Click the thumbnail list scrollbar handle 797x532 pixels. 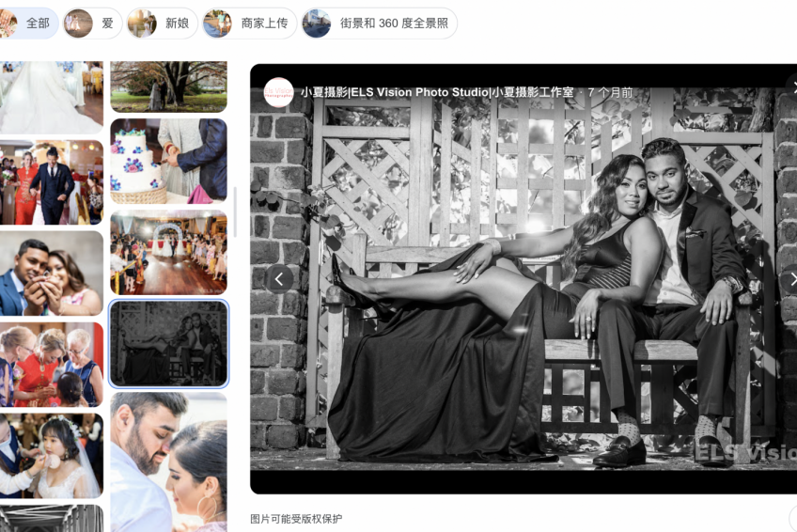coord(235,211)
